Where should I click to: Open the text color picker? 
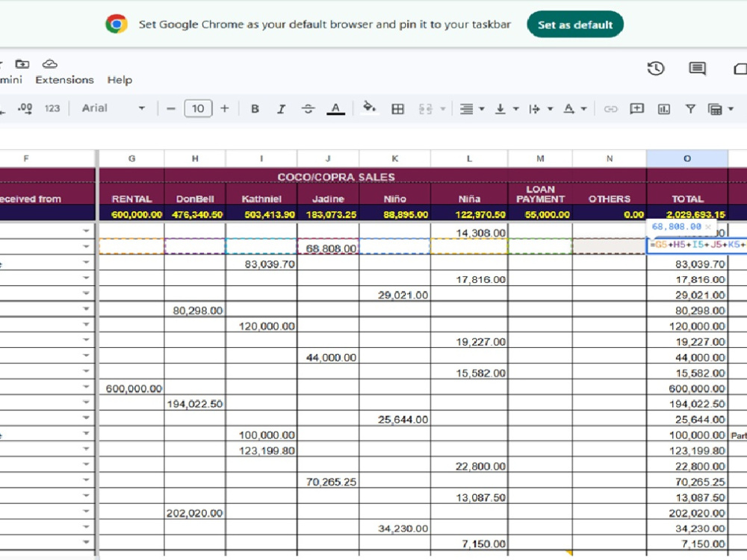335,108
